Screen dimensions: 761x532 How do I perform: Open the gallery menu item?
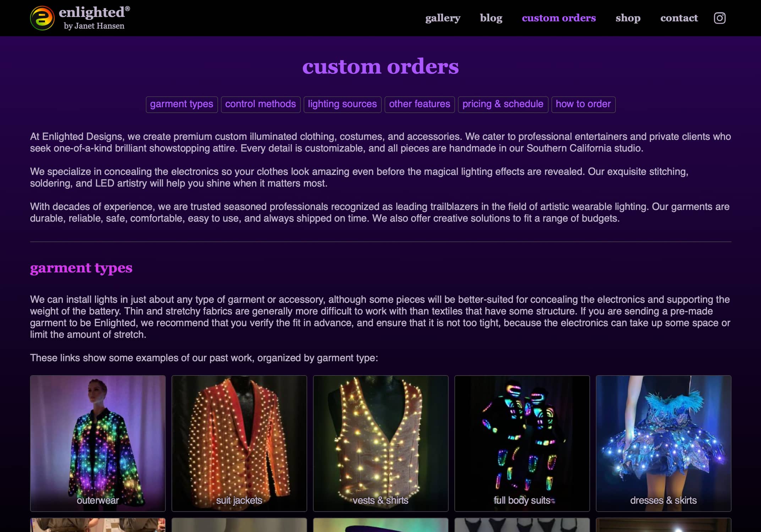click(443, 18)
